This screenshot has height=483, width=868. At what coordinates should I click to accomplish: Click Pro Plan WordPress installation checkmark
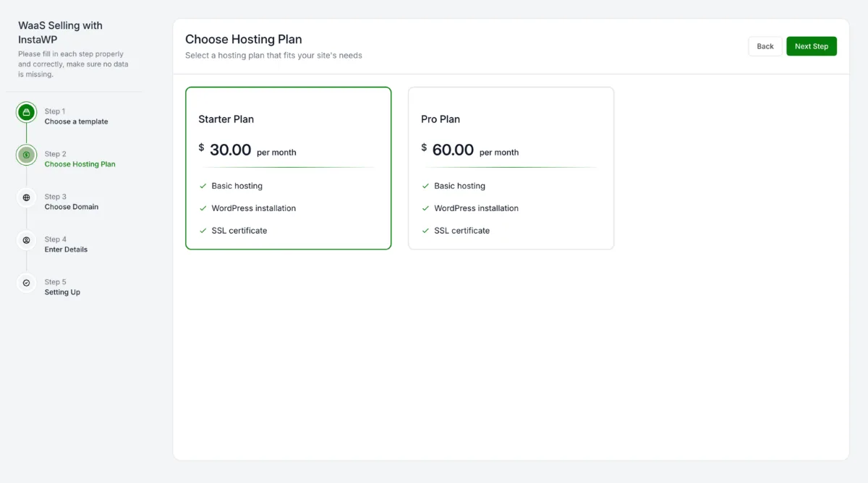click(x=426, y=208)
